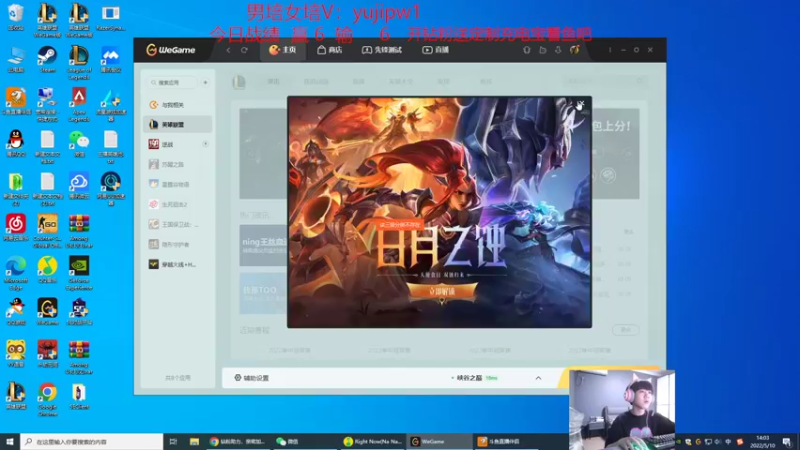The width and height of the screenshot is (800, 450).
Task: Expand the arrow next to 逆战
Action: pyautogui.click(x=205, y=144)
